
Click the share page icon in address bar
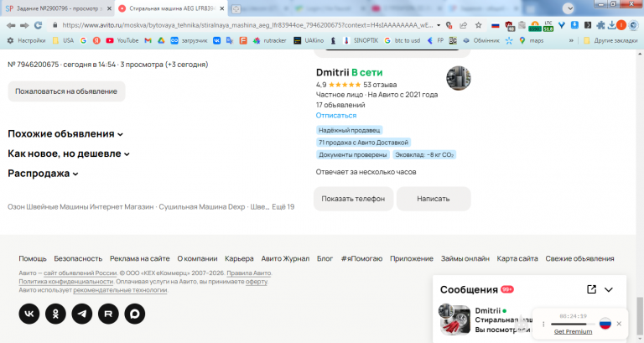pyautogui.click(x=464, y=25)
